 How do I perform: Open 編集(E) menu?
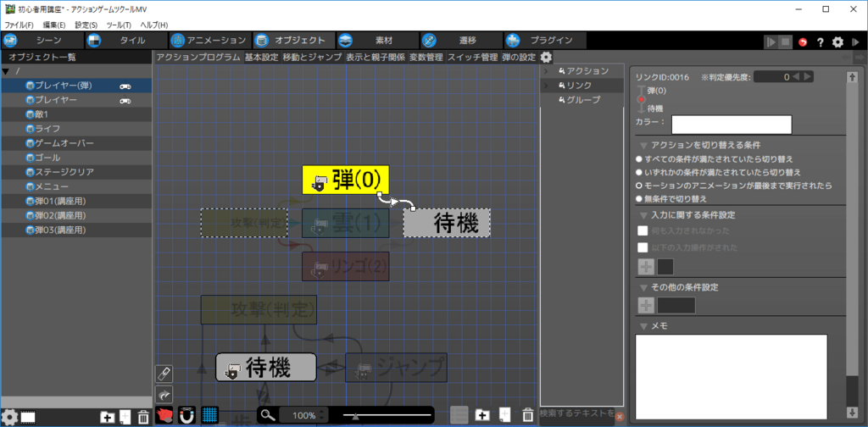[54, 25]
